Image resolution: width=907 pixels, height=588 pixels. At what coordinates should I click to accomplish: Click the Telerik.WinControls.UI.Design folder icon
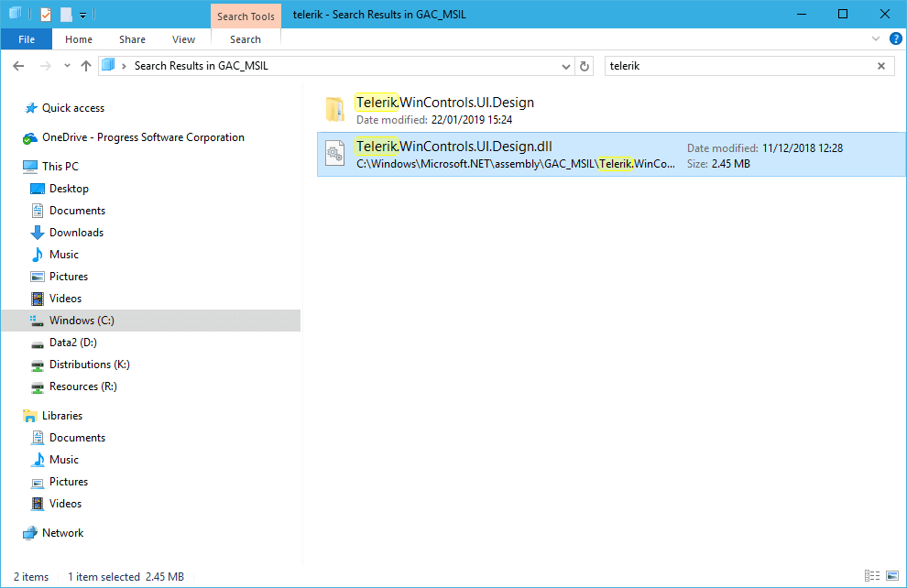point(335,109)
